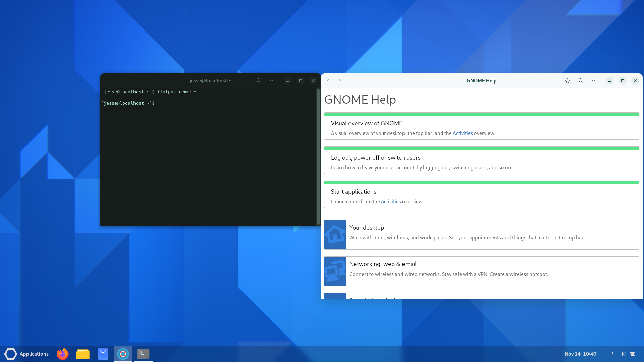Open Visual overview of GNOME topic
This screenshot has width=644, height=362.
click(x=481, y=126)
